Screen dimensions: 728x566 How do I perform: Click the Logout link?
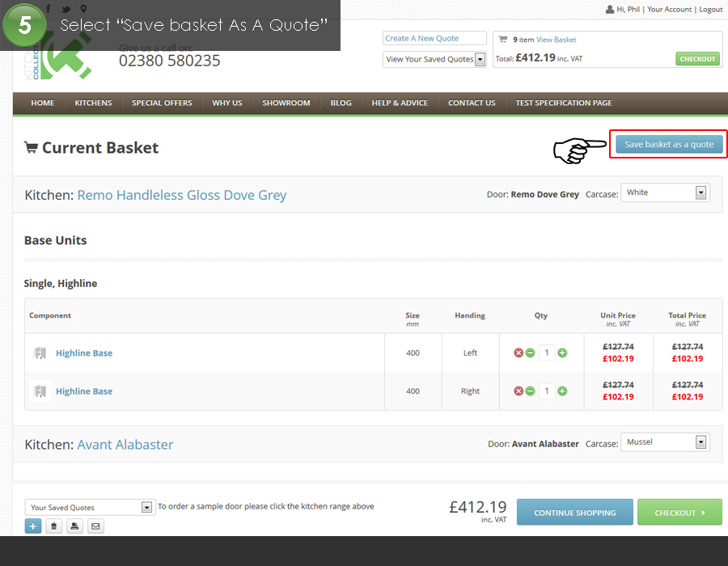click(711, 9)
